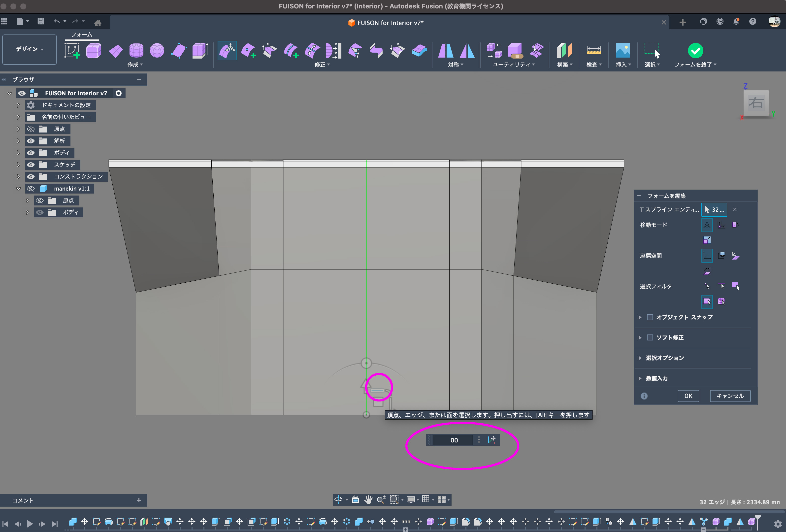The image size is (786, 532).
Task: Click the Save file icon
Action: coord(41,22)
